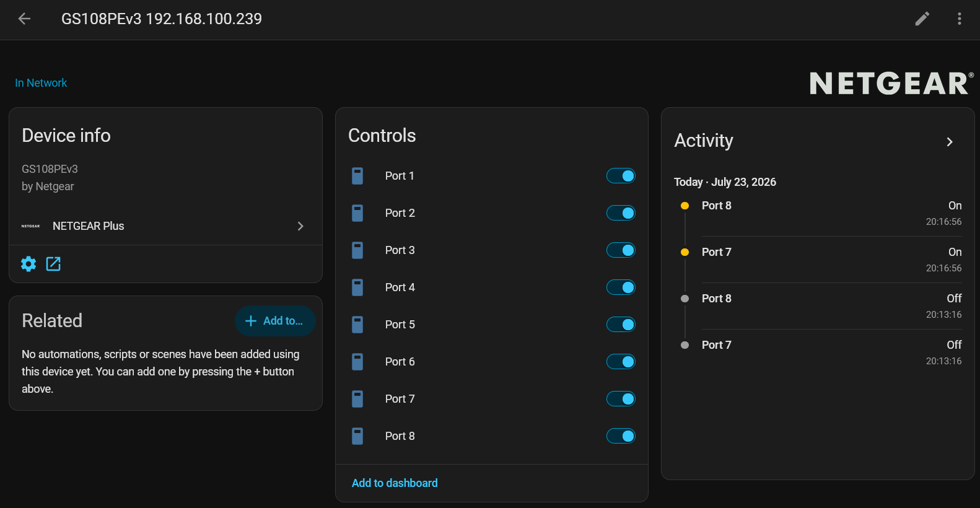Click the yellow marker for Port 8 On
980x508 pixels.
tap(685, 206)
